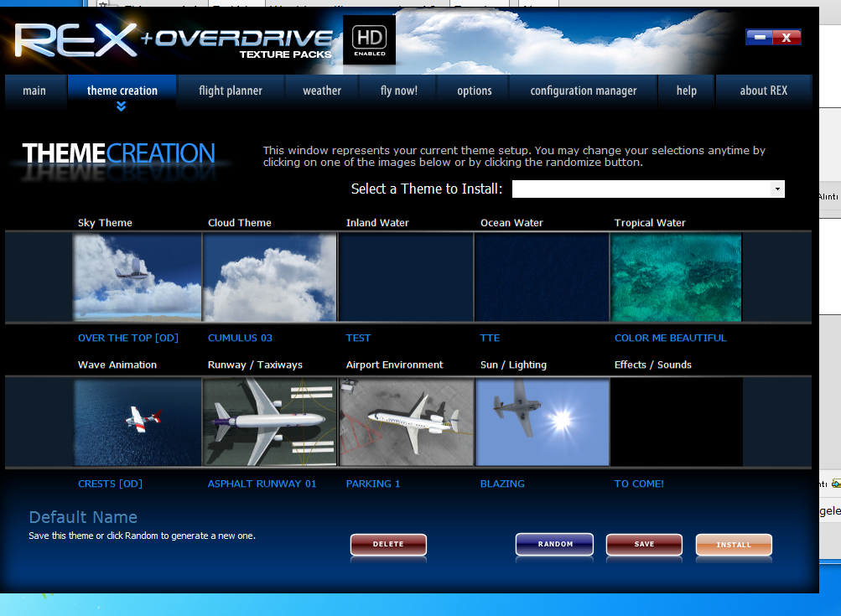Viewport: 841px width, 616px height.
Task: Open the about REX tab
Action: pos(764,91)
